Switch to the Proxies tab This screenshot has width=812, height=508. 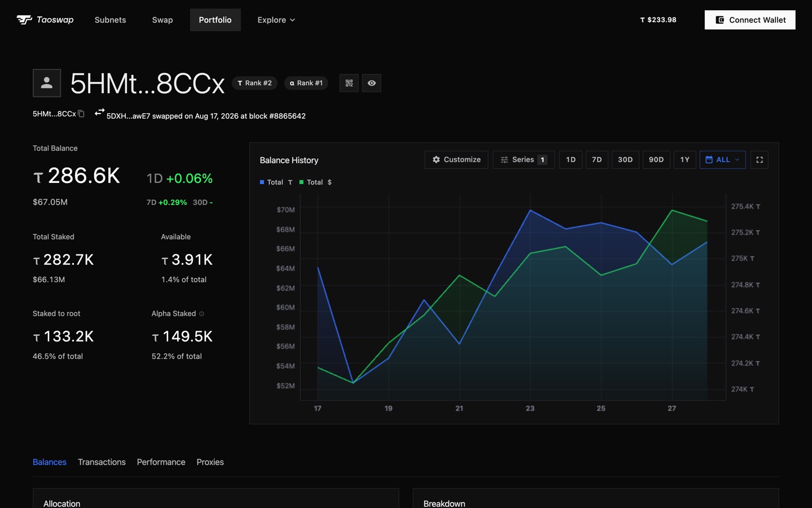(210, 462)
